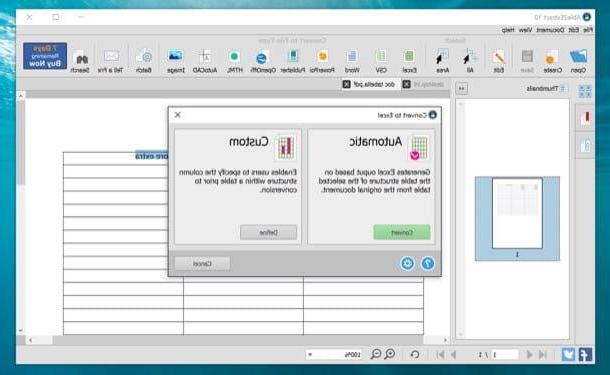Click the Twitter icon in the status bar
This screenshot has width=610, height=375.
(568, 354)
